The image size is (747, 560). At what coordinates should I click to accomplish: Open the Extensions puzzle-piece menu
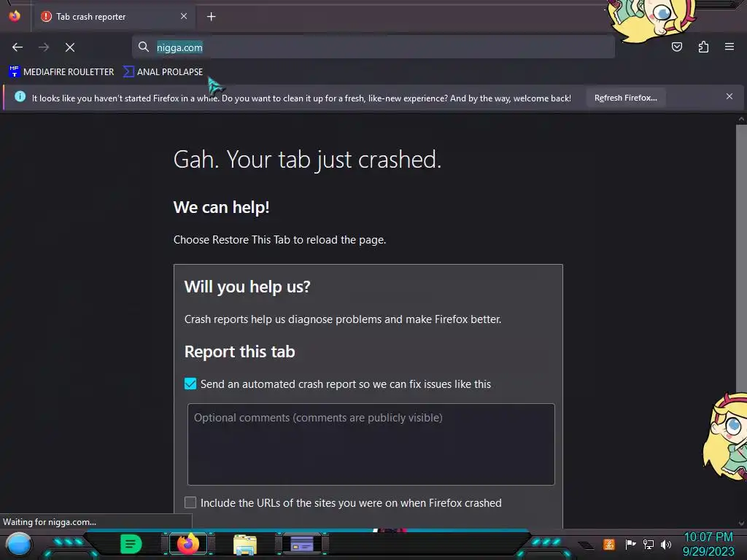(x=703, y=47)
